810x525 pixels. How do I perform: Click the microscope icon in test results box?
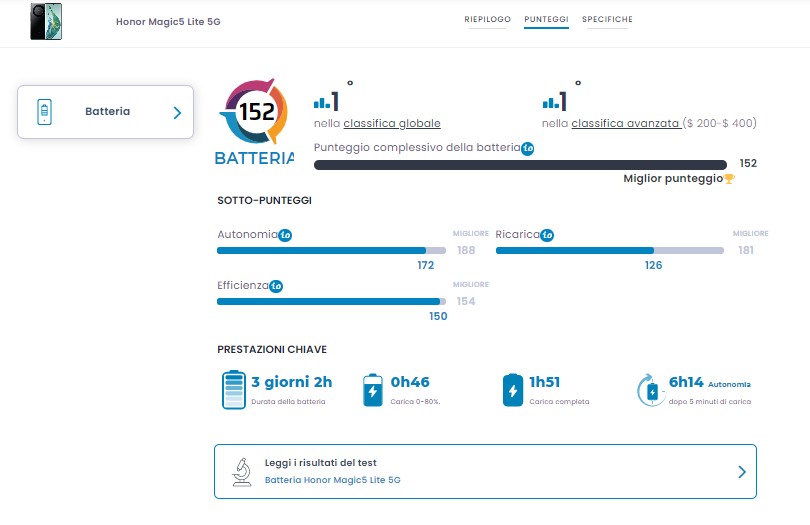(241, 471)
